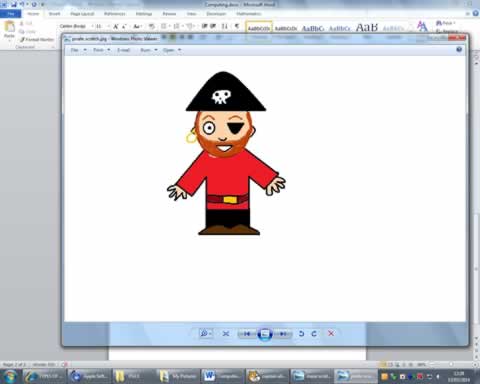The image size is (480, 384).
Task: Select the large AaB Title style
Action: click(x=367, y=27)
